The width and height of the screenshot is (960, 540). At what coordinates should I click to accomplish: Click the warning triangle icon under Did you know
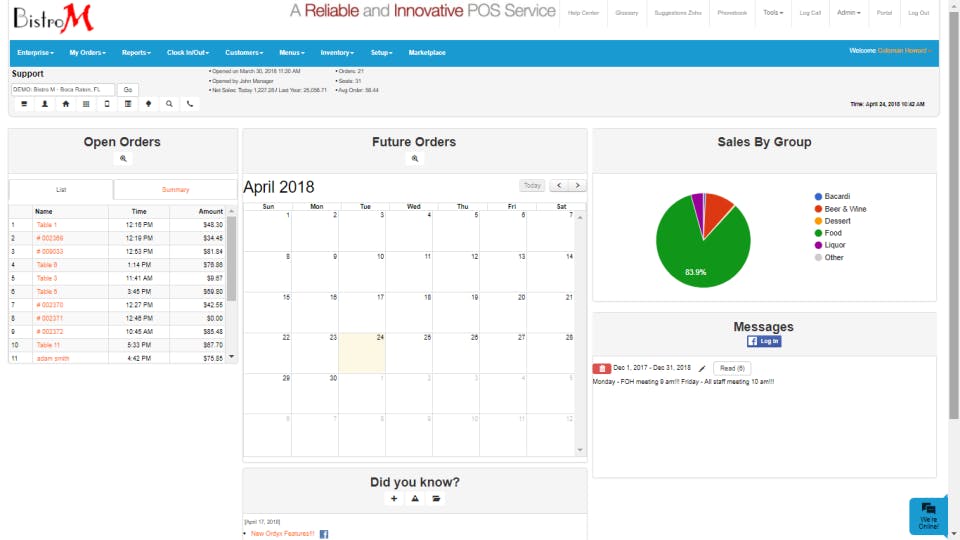[x=415, y=498]
